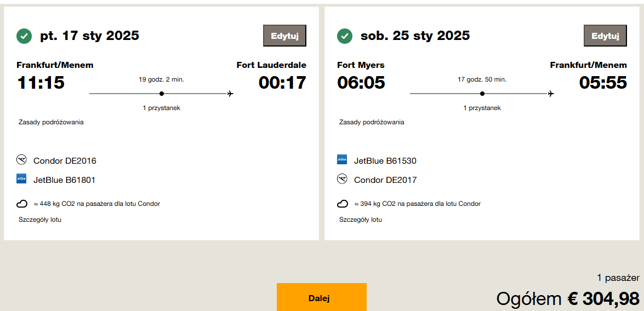Expand Szczegóły lotu for return flight
Viewport: 644px width, 311px height.
coord(361,220)
